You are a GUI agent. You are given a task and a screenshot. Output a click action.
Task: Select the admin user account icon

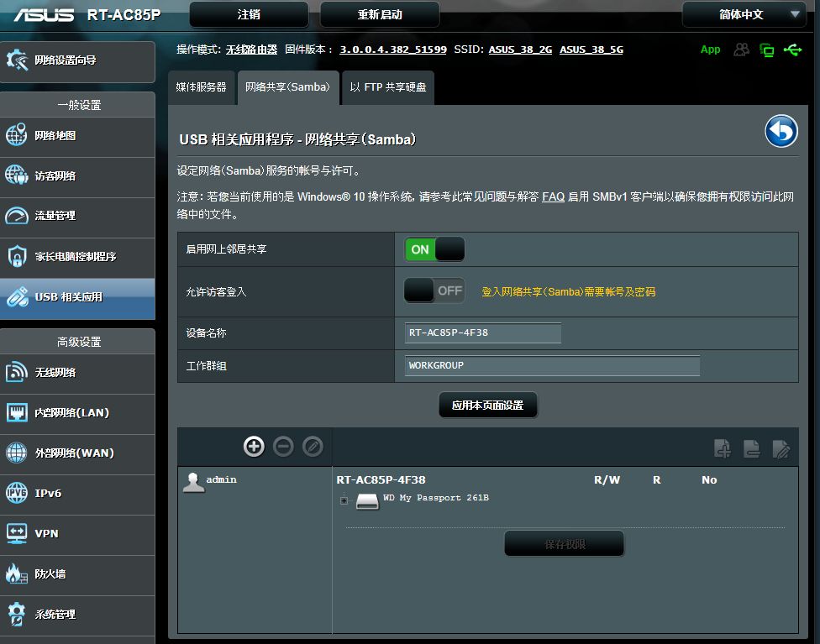(193, 482)
